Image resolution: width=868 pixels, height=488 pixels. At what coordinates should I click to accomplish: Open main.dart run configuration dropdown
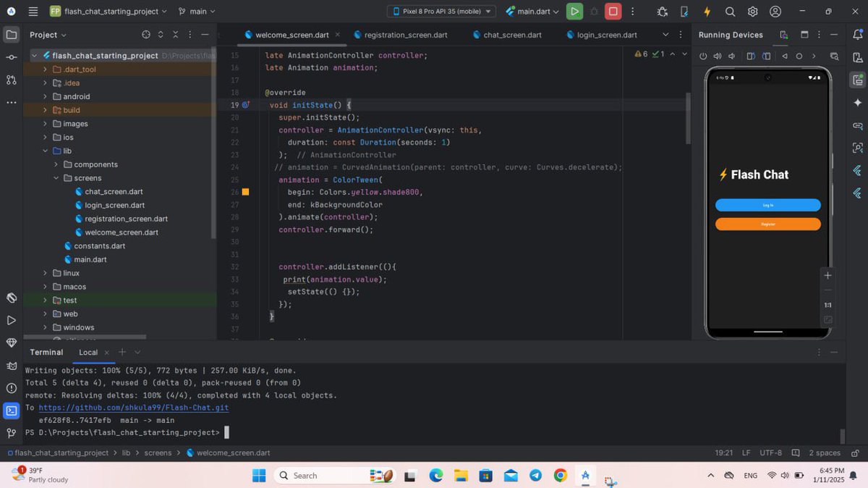[532, 12]
